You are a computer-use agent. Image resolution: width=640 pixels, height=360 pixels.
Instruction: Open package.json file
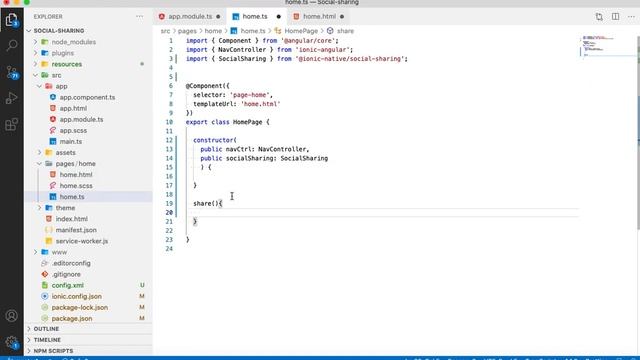pos(71,318)
